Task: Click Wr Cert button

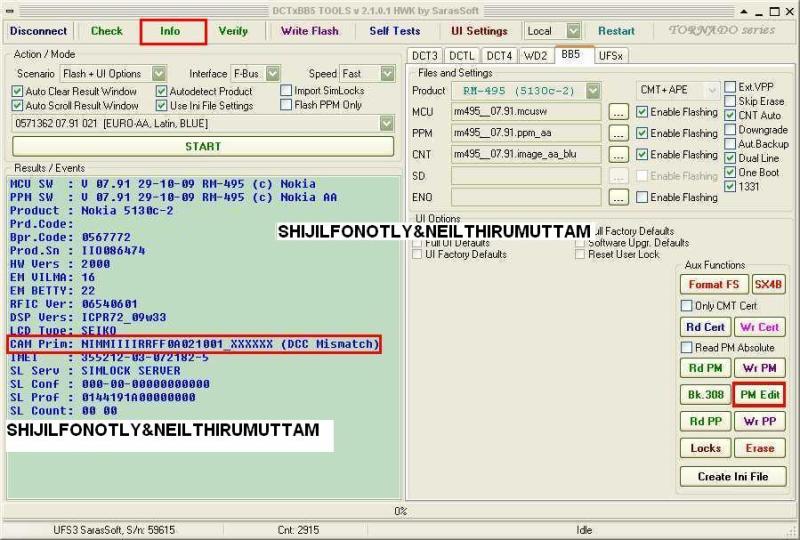Action: (760, 327)
